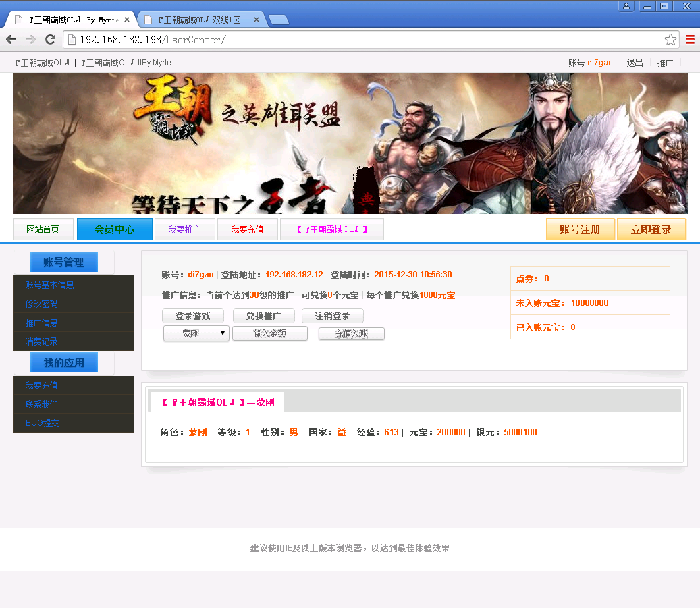Click the login IP 192.168.182.12 text

(294, 275)
